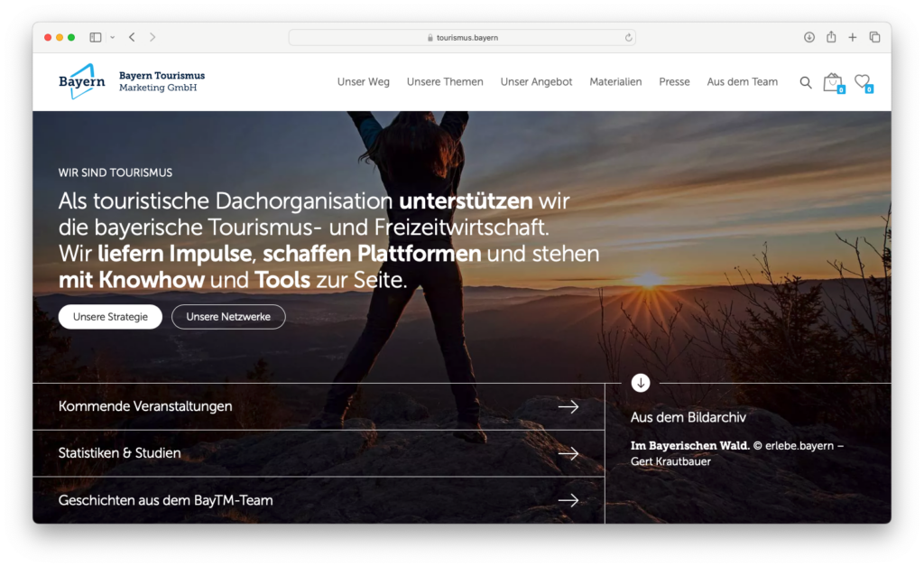924x567 pixels.
Task: Show Safari tab overview
Action: point(874,37)
